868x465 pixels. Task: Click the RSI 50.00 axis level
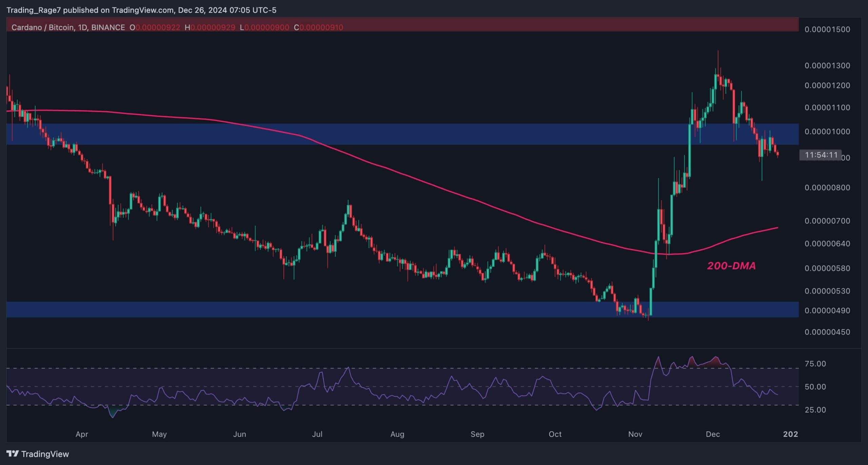tap(815, 387)
